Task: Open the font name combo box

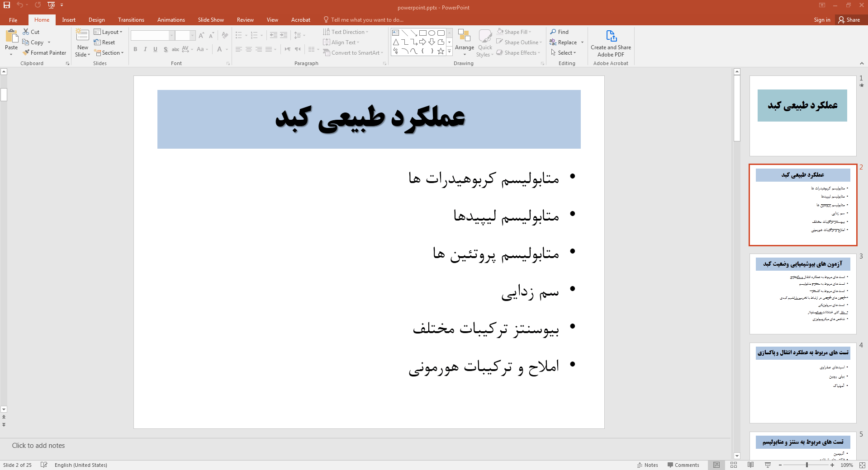Action: click(x=152, y=35)
